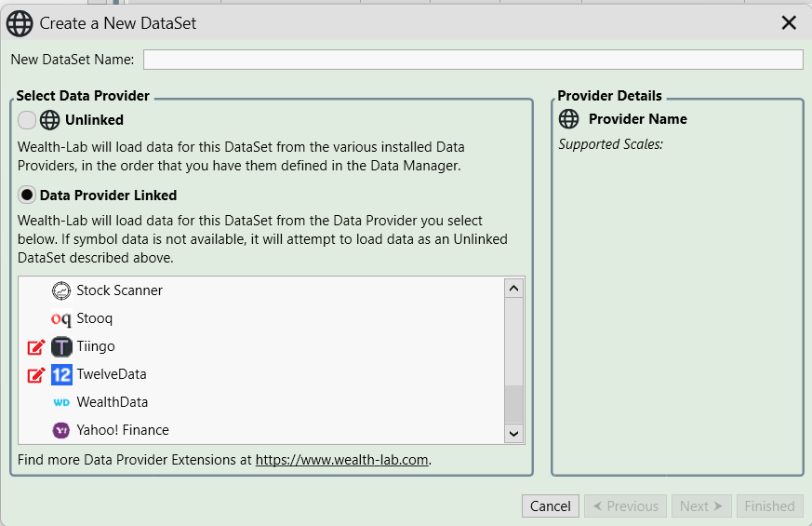Image resolution: width=812 pixels, height=526 pixels.
Task: Click the TwelveData logo icon
Action: pyautogui.click(x=61, y=374)
